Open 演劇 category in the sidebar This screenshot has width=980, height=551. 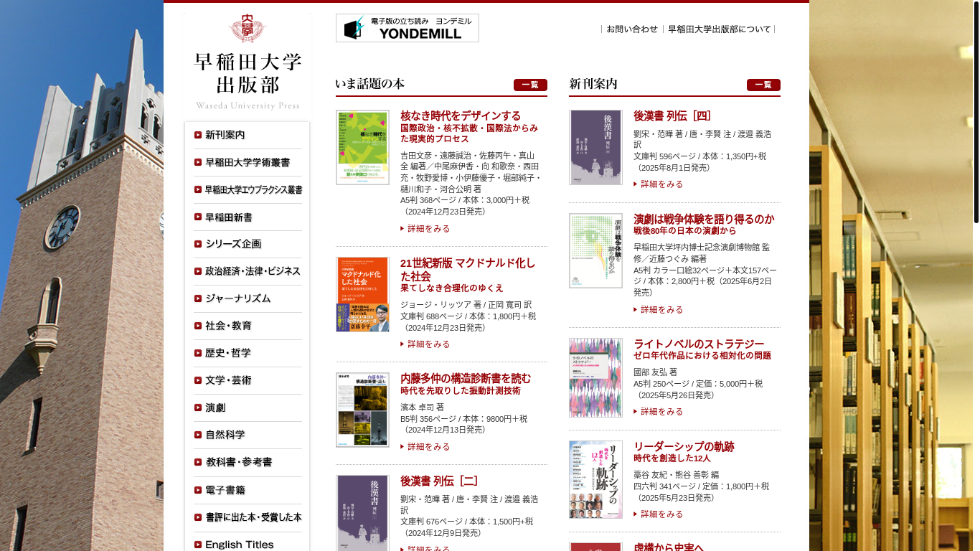point(248,408)
